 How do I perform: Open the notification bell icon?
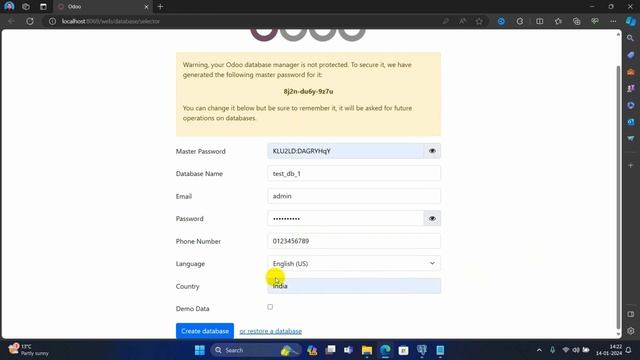pyautogui.click(x=629, y=350)
